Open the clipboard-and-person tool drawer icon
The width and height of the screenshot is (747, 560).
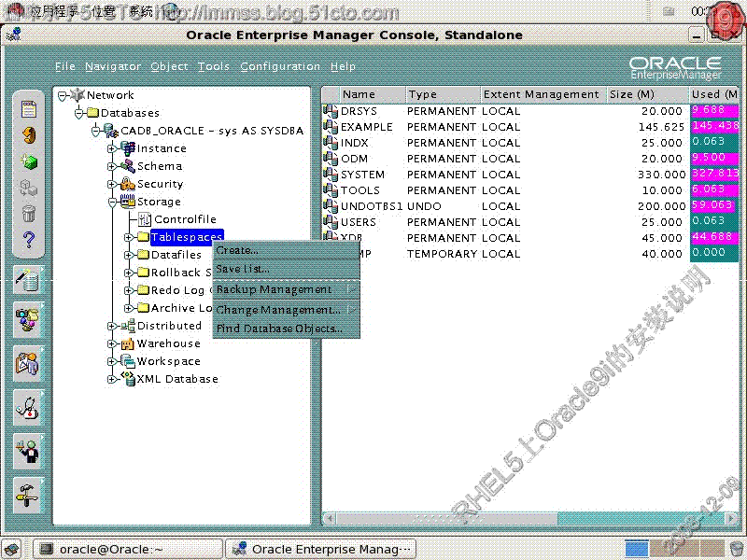(x=28, y=363)
